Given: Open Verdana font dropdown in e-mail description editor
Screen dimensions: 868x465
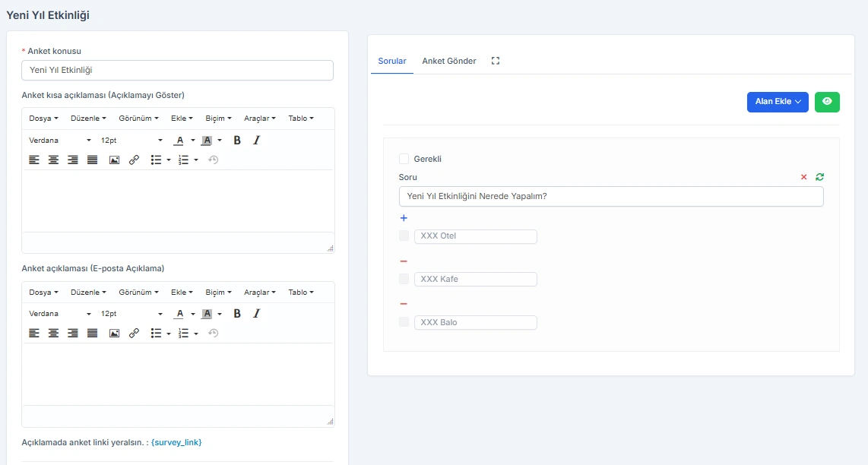Looking at the screenshot, I should click(x=60, y=314).
